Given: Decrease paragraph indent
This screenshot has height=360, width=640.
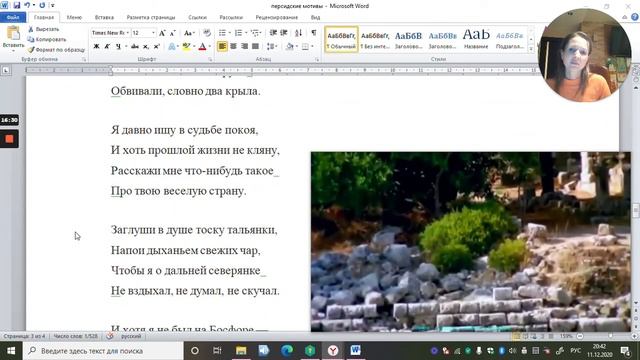Looking at the screenshot, I should coord(273,33).
